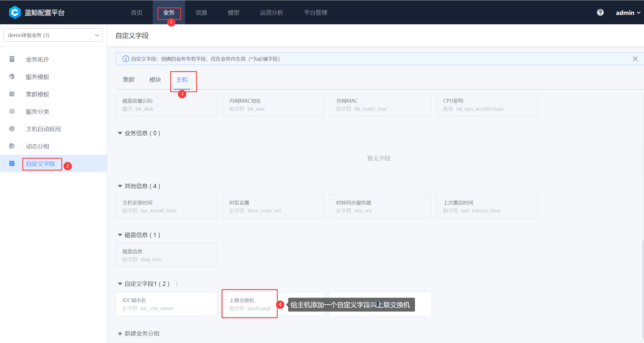Viewport: 644px width, 343px height.
Task: Click the info icon in the tip banner
Action: click(126, 59)
